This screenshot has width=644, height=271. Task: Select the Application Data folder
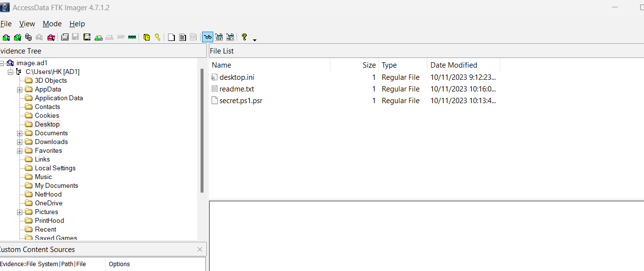click(x=59, y=98)
